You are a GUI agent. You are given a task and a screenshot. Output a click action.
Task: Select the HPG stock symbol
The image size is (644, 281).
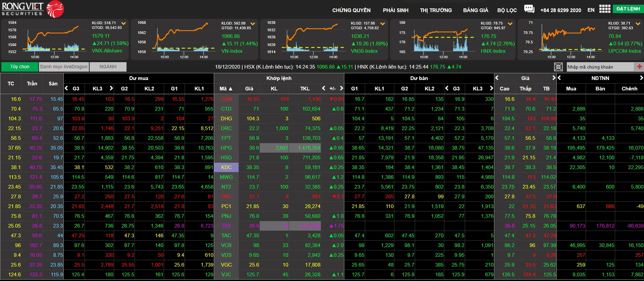[x=226, y=148]
